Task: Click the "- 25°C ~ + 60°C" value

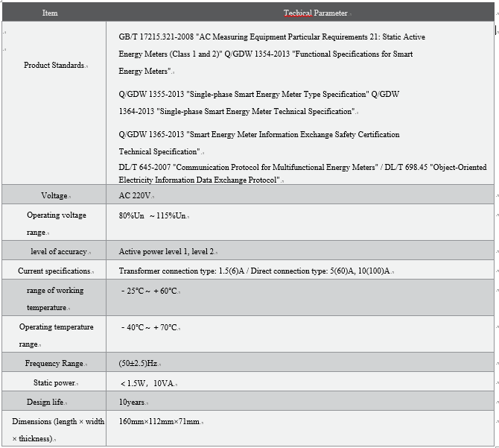Action: click(150, 291)
